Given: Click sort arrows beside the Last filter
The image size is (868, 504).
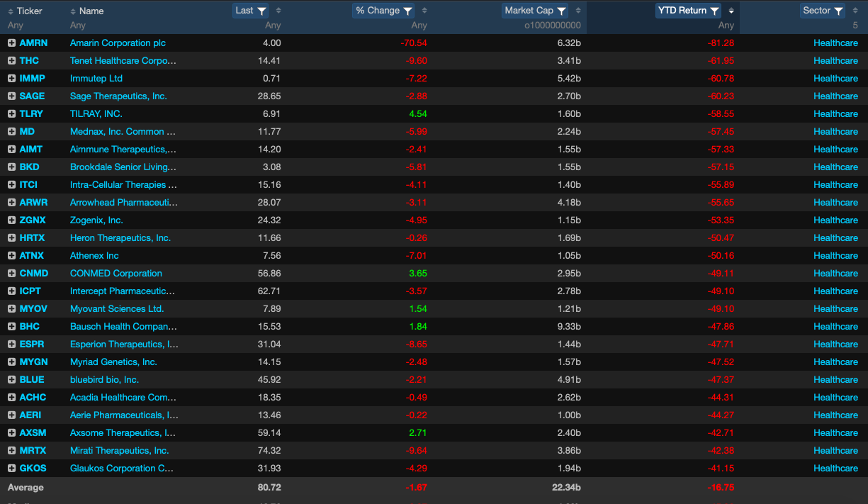Looking at the screenshot, I should click(278, 11).
